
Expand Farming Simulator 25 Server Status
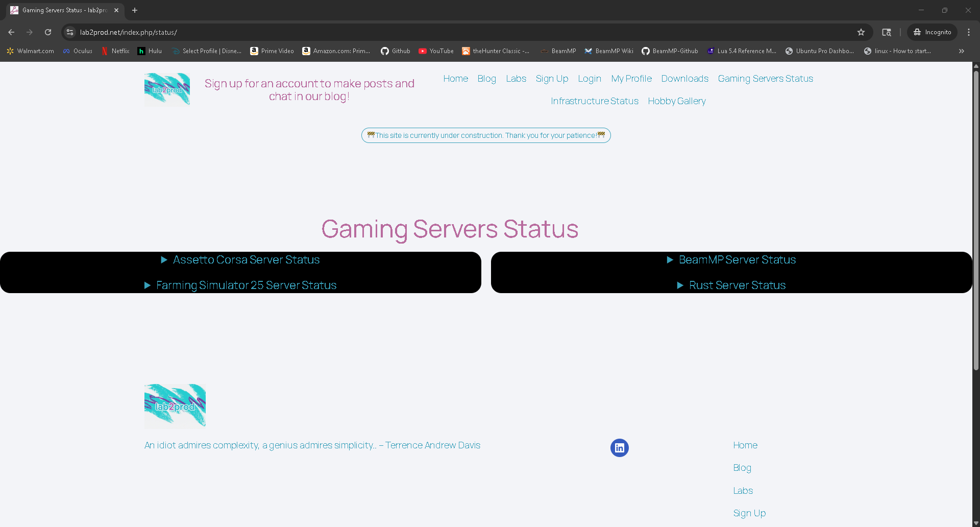[x=240, y=285]
